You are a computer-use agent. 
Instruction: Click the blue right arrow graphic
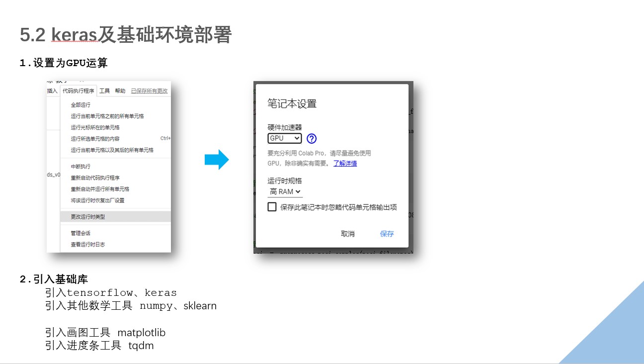click(x=217, y=160)
